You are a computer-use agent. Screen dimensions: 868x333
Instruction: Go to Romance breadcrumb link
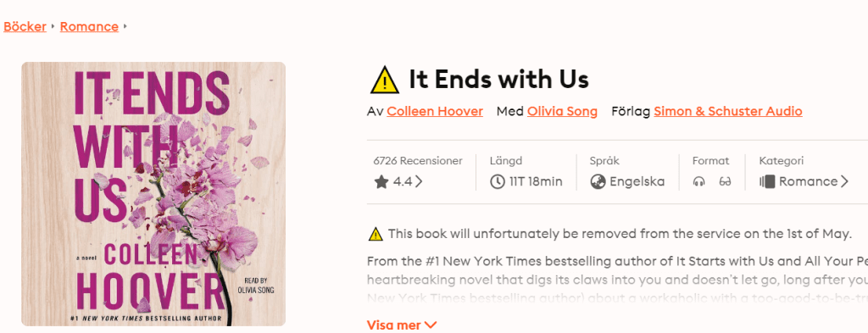click(x=89, y=26)
